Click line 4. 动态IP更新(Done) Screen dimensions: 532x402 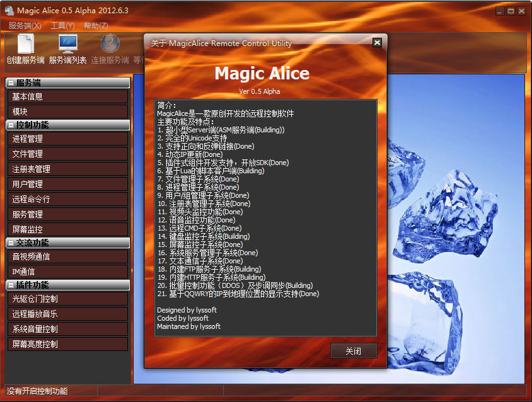click(190, 154)
